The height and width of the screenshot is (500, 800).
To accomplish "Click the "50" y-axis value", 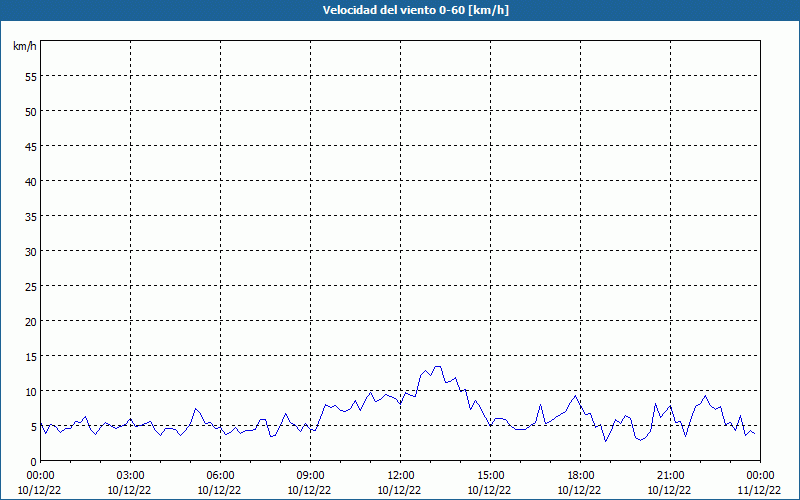I will (x=31, y=112).
